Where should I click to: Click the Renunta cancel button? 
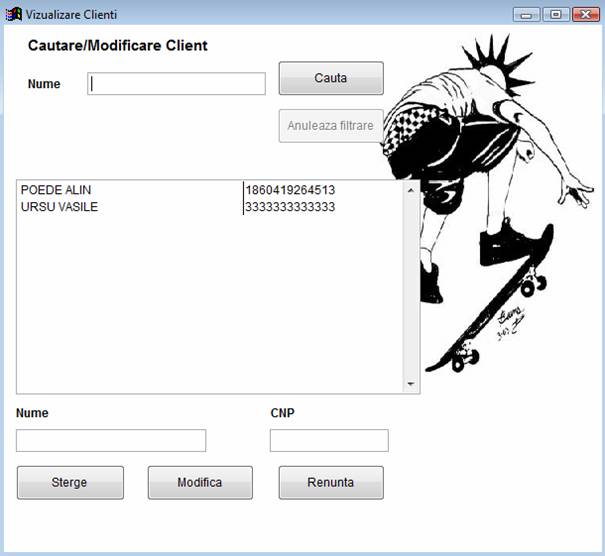point(331,483)
